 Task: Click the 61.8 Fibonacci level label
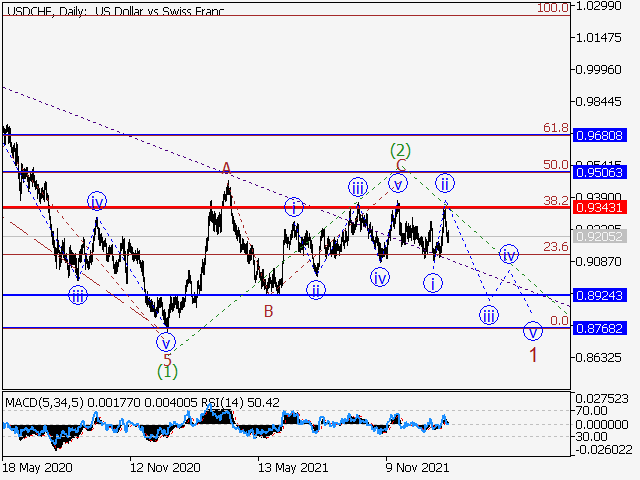tap(556, 128)
